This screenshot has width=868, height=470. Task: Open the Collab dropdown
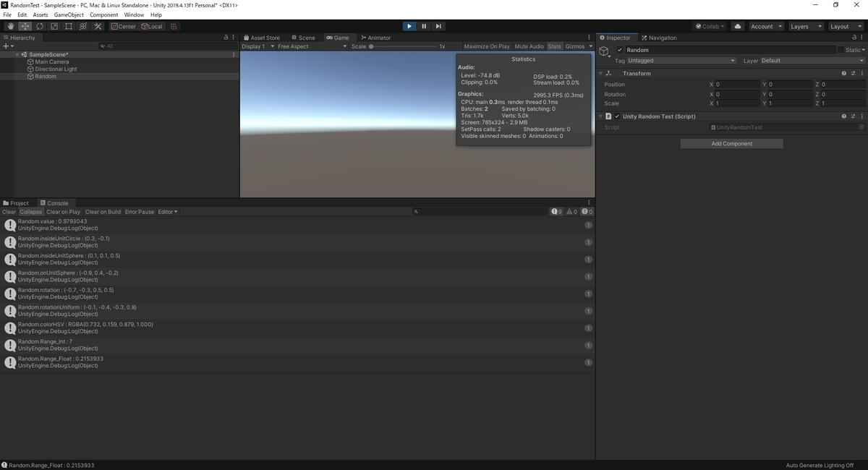[710, 27]
